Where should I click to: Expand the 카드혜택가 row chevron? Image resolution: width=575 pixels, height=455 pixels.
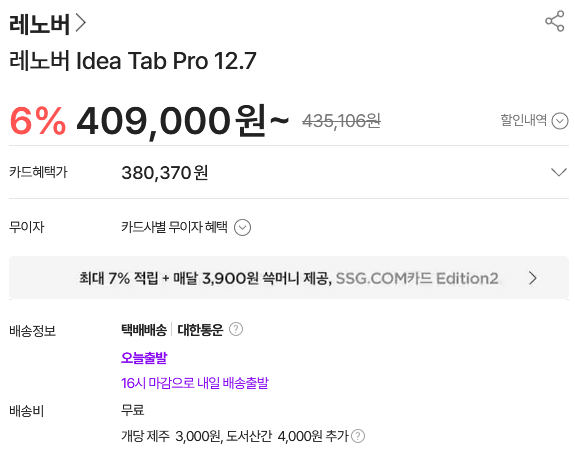click(x=559, y=172)
